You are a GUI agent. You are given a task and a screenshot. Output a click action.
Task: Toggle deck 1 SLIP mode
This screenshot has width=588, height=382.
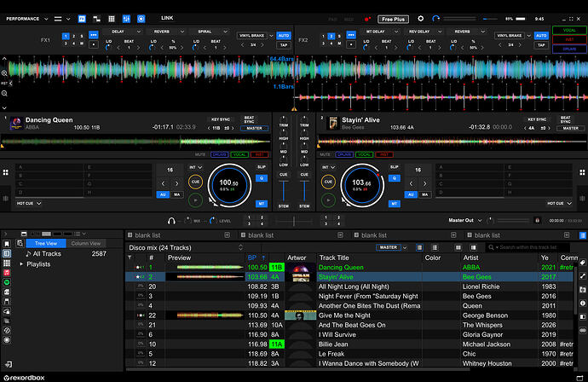pyautogui.click(x=262, y=167)
